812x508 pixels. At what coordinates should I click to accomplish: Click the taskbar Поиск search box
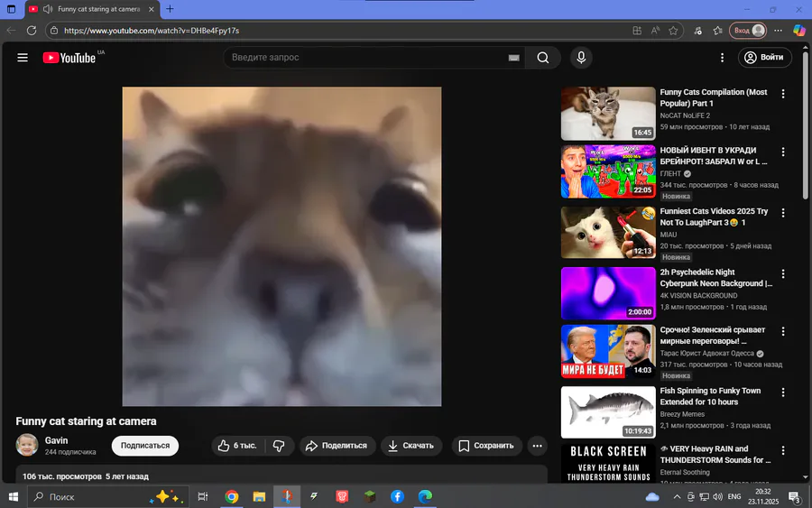click(106, 496)
